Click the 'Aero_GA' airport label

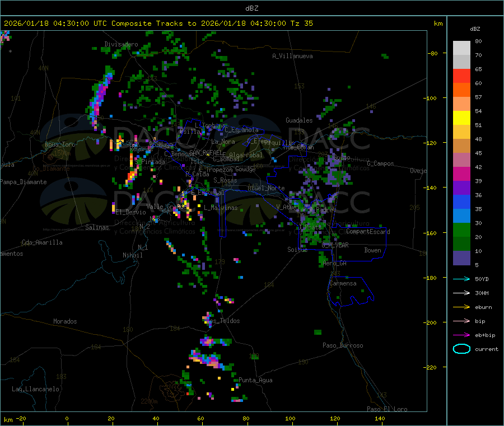[335, 264]
